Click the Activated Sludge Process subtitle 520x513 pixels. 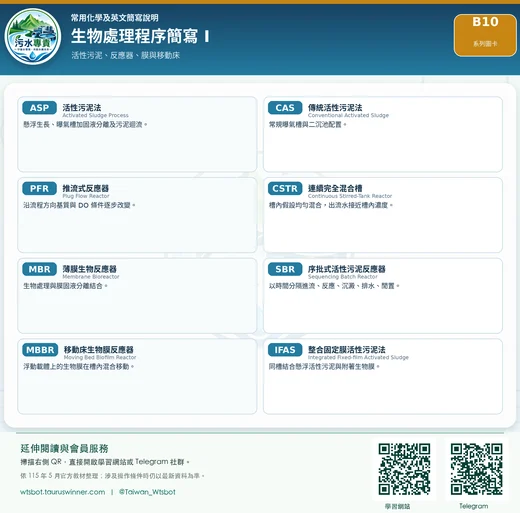95,115
